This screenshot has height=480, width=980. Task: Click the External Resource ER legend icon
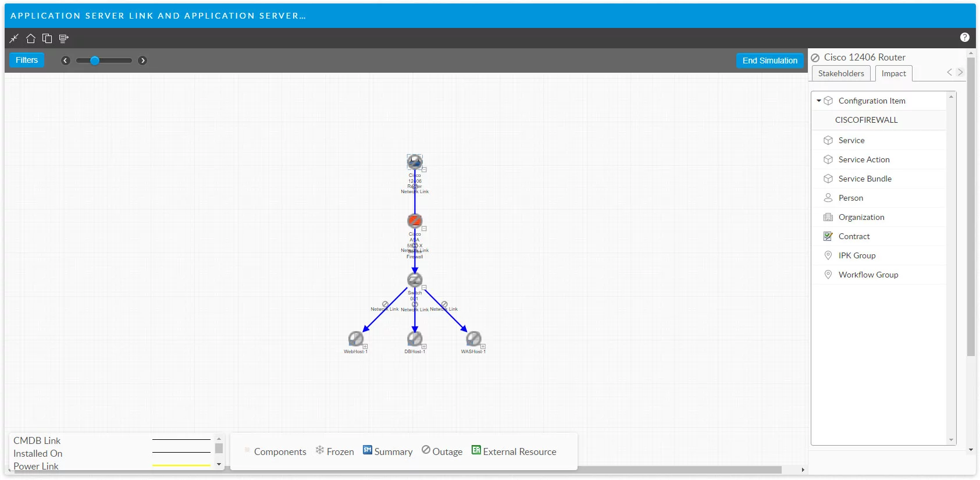[476, 450]
